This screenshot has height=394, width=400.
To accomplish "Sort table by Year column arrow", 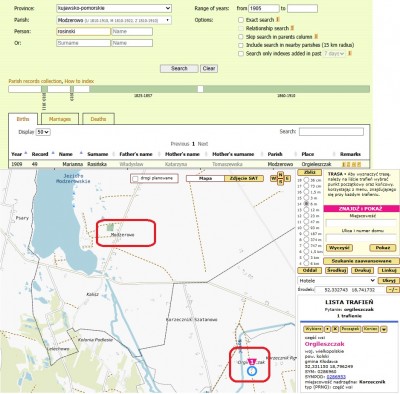I will pyautogui.click(x=26, y=153).
